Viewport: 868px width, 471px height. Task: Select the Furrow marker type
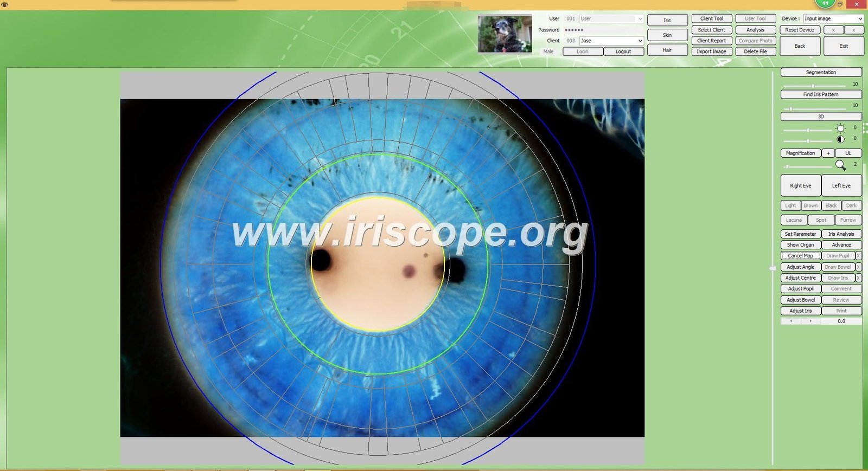(848, 220)
